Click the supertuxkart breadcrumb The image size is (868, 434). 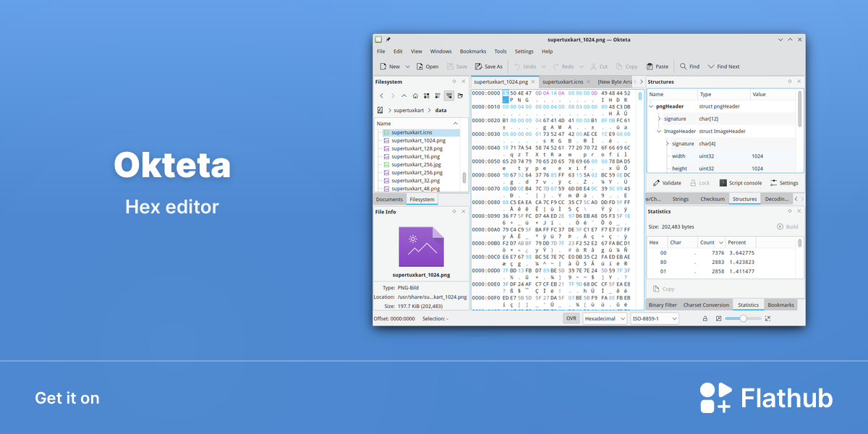click(409, 110)
